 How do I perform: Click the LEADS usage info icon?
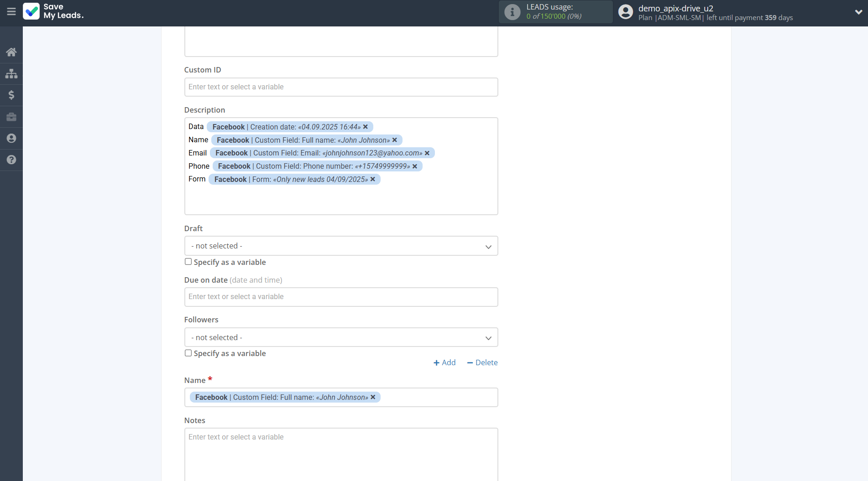[512, 12]
